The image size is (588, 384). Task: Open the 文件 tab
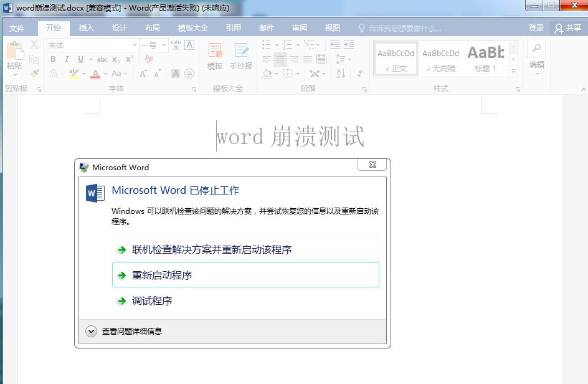(17, 28)
